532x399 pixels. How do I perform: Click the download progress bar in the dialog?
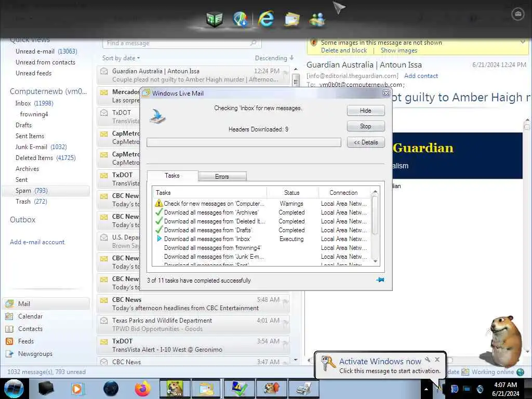tap(244, 142)
